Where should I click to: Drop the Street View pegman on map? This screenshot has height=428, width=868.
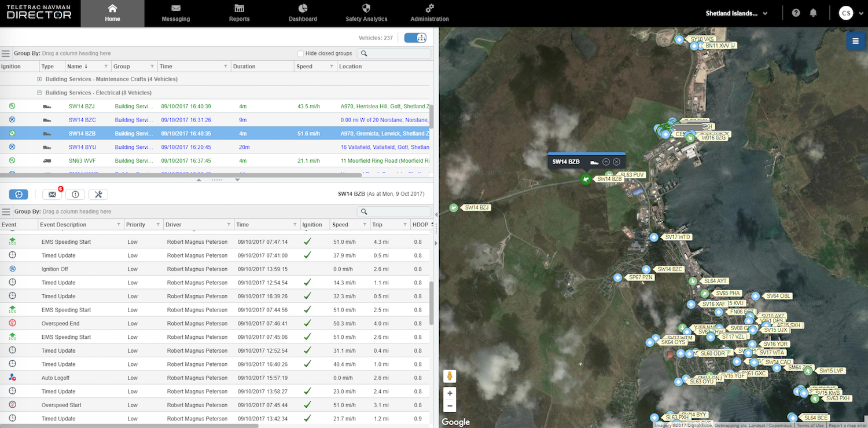click(450, 376)
